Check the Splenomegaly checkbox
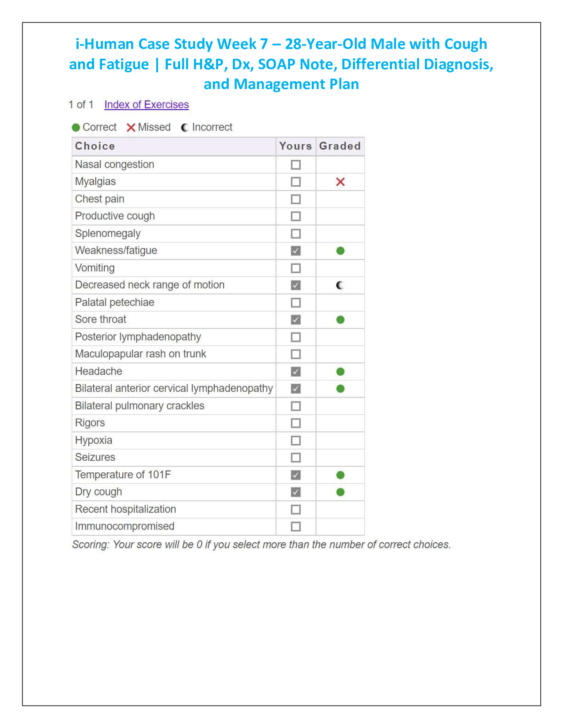The image size is (563, 728). point(295,233)
